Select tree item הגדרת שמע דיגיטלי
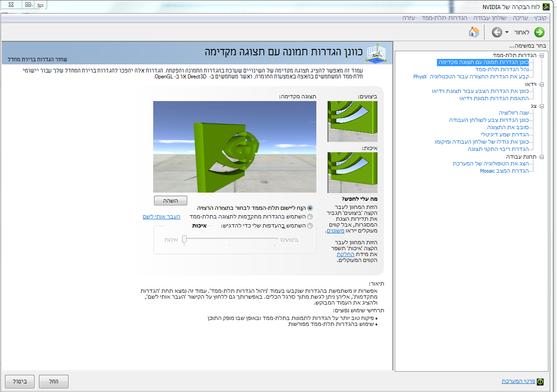Viewport: 557px width, 392px height. pos(505,135)
